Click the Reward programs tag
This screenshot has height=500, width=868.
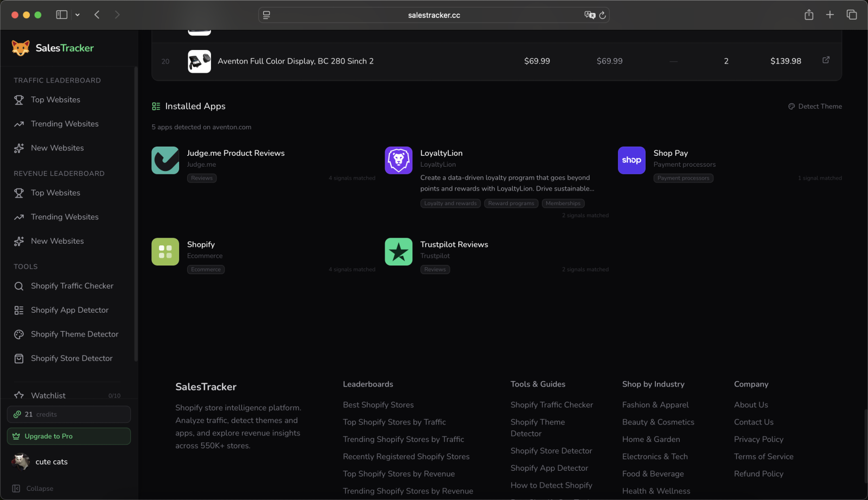click(x=511, y=204)
